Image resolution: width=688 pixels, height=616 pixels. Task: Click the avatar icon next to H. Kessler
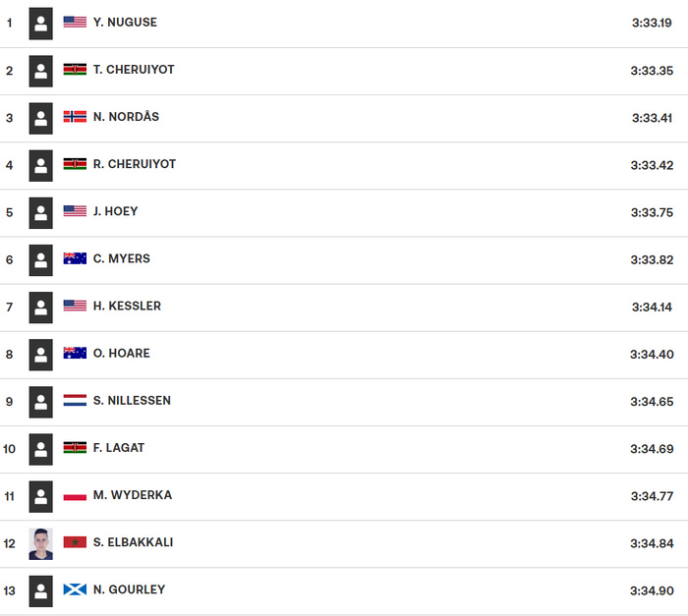40,306
